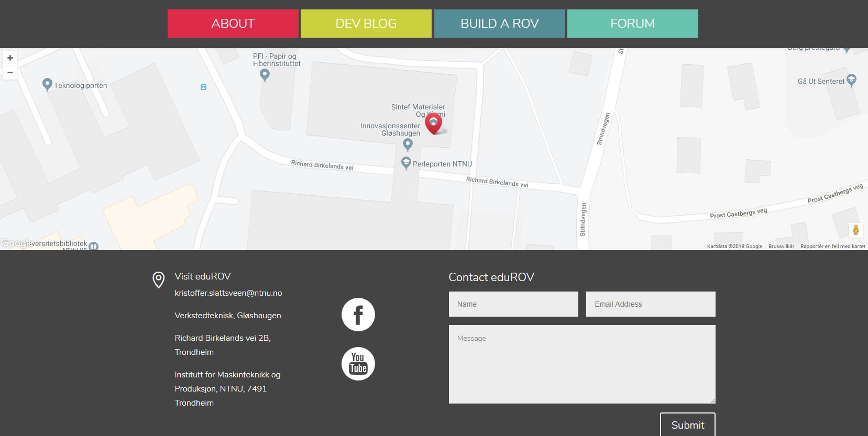Click the map zoom out minus button

(x=10, y=73)
